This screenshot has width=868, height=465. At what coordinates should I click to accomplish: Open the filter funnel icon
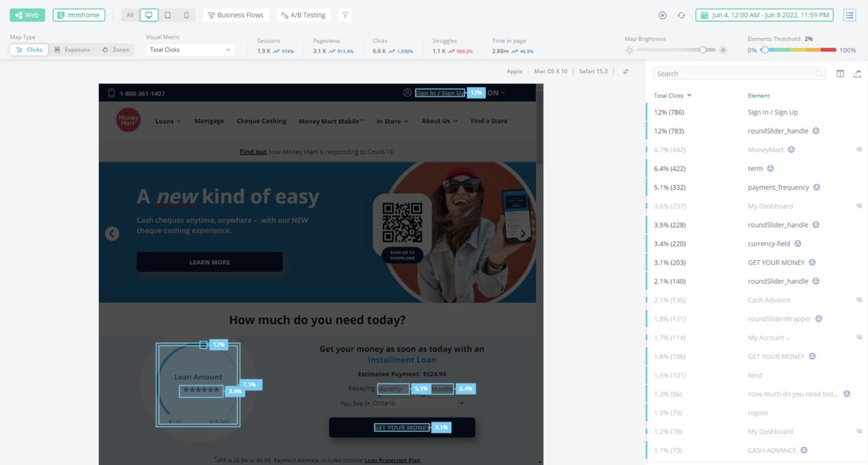coord(345,15)
